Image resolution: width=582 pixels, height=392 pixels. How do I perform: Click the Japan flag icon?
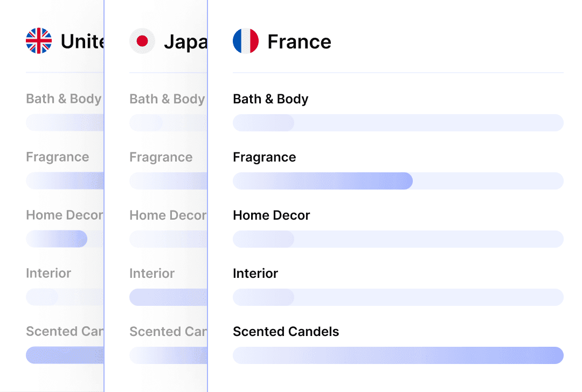pyautogui.click(x=142, y=41)
